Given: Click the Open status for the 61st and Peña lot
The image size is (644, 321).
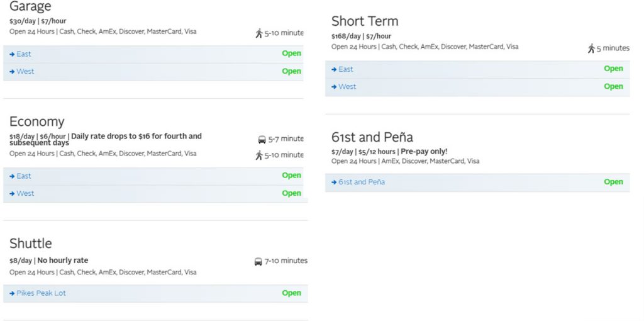Looking at the screenshot, I should [613, 183].
